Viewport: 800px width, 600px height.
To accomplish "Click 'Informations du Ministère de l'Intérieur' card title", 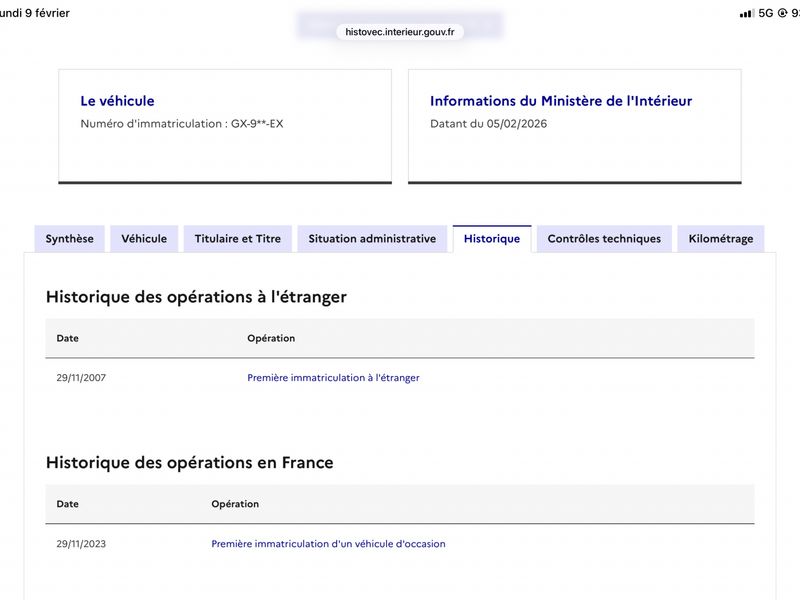I will pyautogui.click(x=560, y=101).
